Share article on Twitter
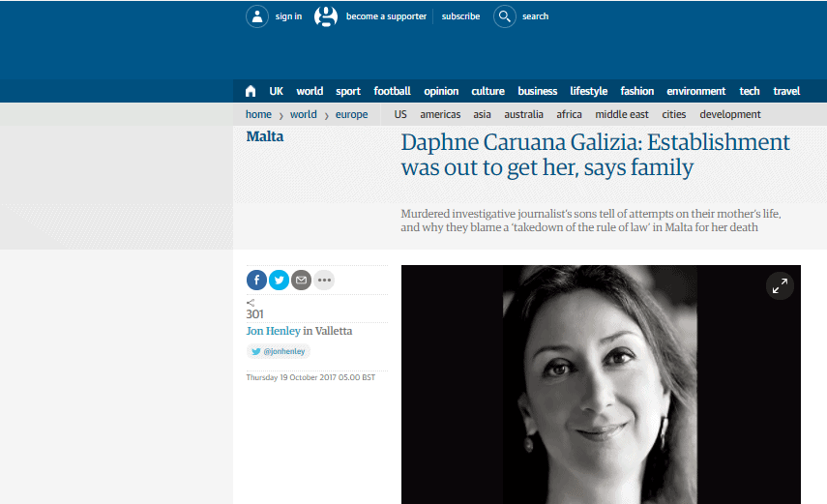The width and height of the screenshot is (827, 504). coord(279,281)
